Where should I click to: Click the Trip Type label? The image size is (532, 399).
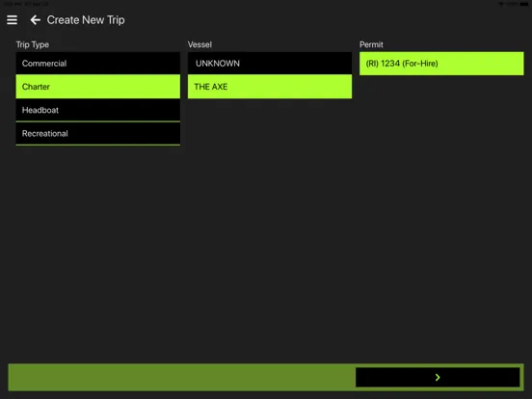pos(33,44)
